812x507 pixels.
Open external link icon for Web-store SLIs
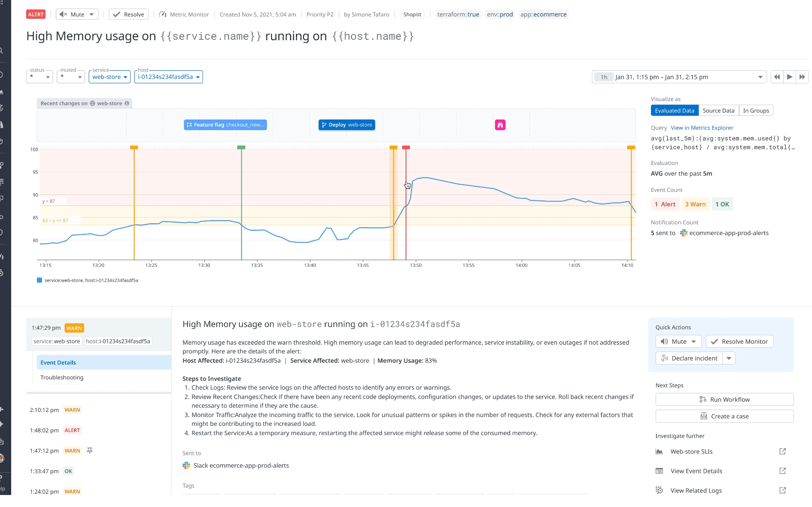click(x=782, y=451)
